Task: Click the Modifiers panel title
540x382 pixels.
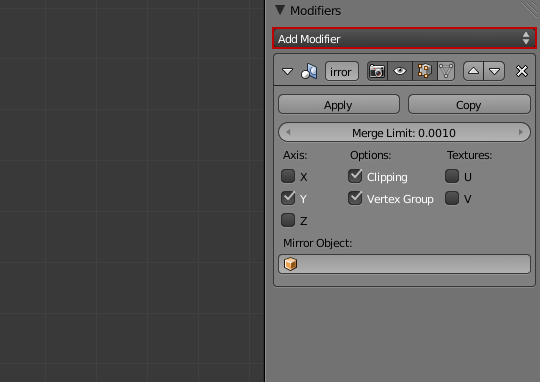Action: (x=315, y=11)
